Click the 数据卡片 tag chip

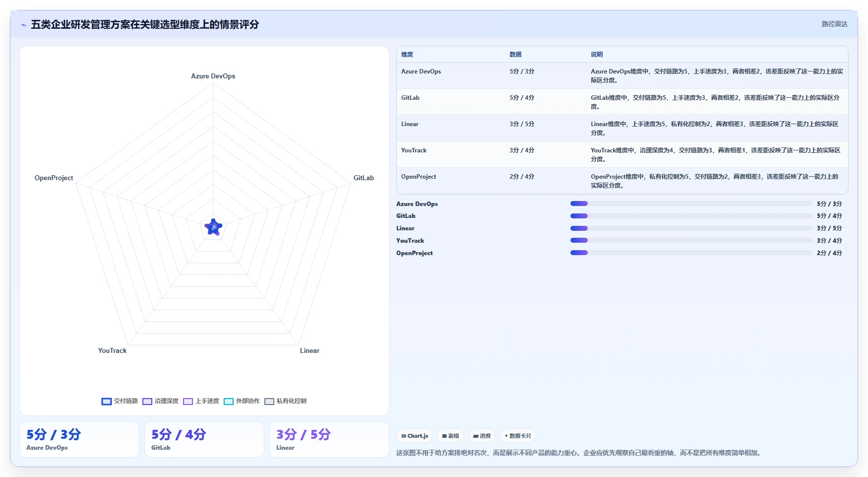tap(518, 436)
